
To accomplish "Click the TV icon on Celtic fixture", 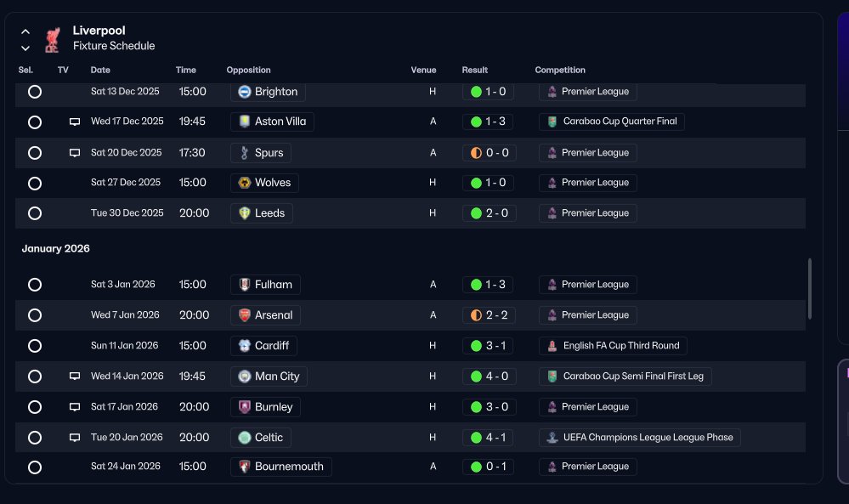I will click(x=75, y=438).
